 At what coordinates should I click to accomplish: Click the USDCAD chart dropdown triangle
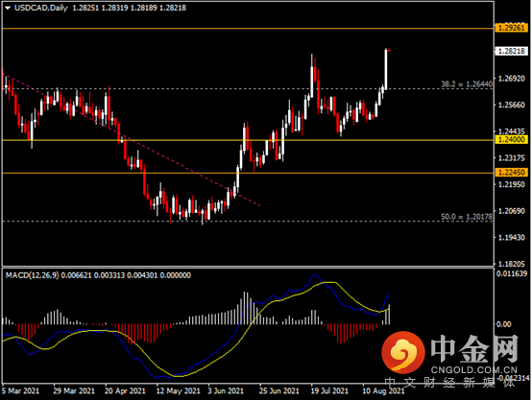(x=8, y=8)
